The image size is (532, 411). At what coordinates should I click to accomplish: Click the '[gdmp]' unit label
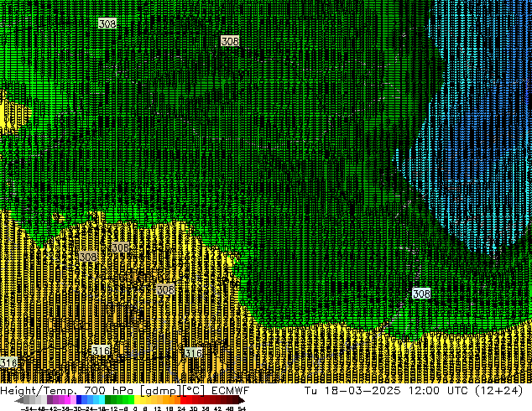pos(161,391)
